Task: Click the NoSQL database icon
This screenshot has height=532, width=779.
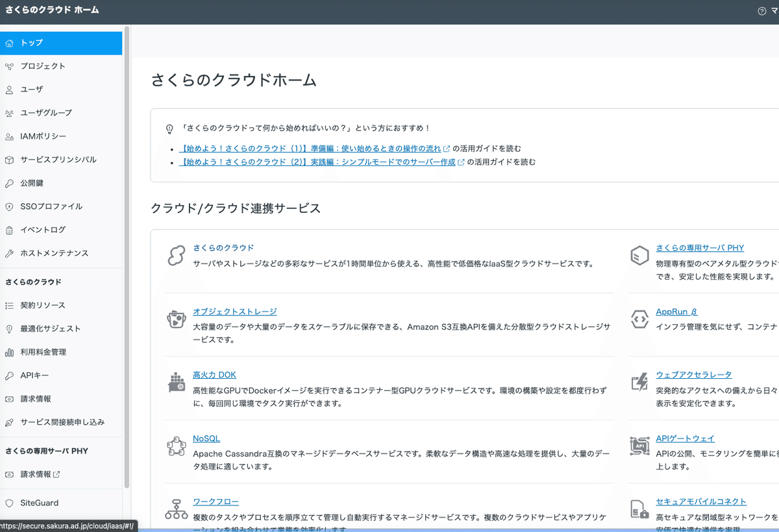Action: click(x=177, y=446)
